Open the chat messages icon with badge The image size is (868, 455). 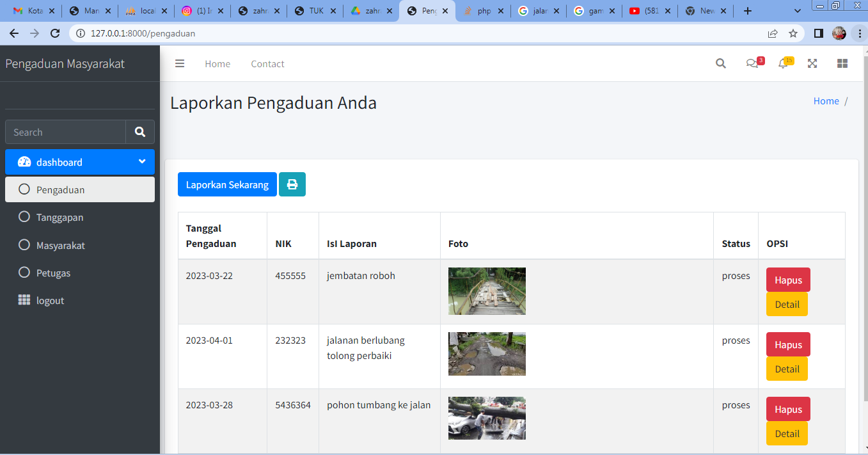(752, 63)
